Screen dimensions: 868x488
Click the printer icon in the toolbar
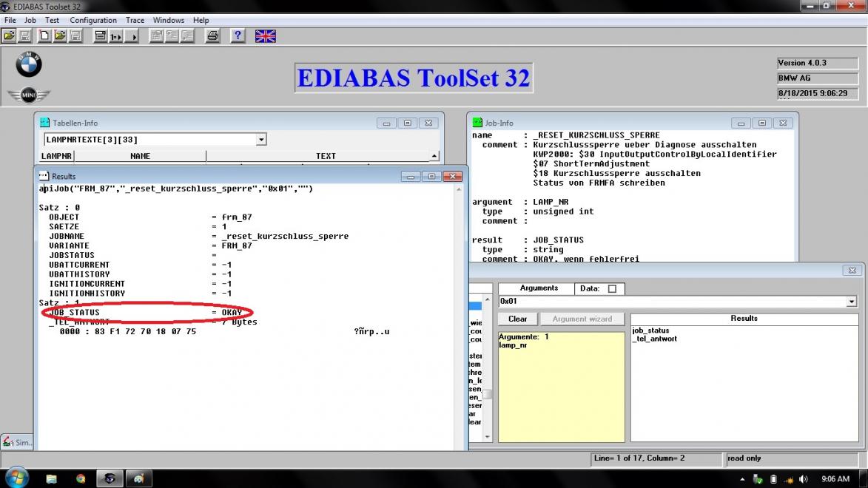pos(212,35)
